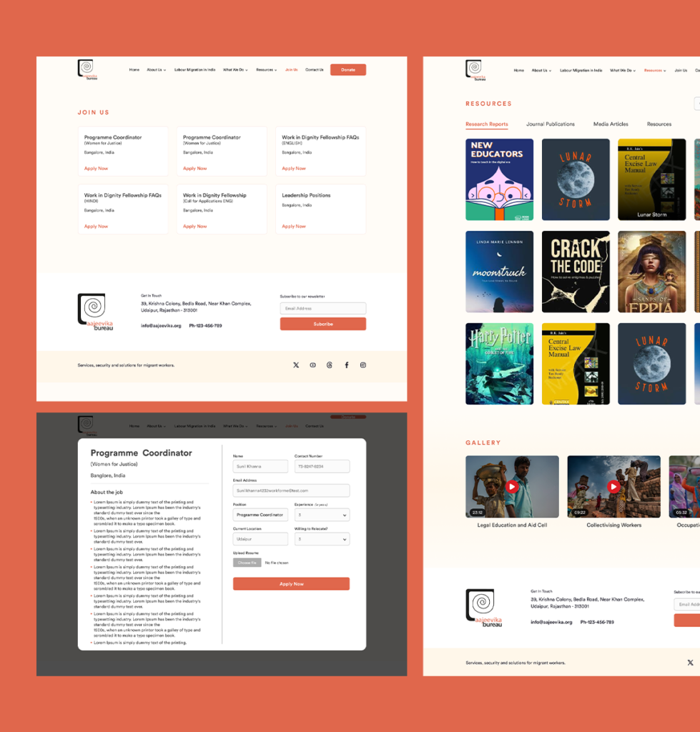The height and width of the screenshot is (732, 700).
Task: Open the Moonstruck book cover
Action: click(x=499, y=272)
